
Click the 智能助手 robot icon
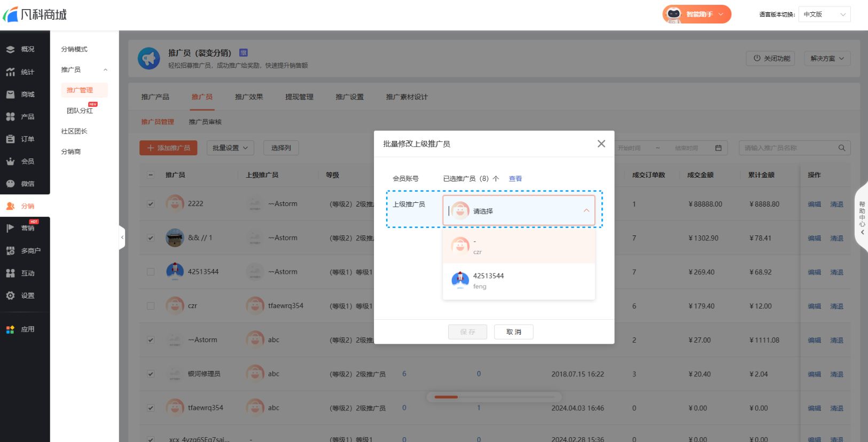pyautogui.click(x=674, y=14)
